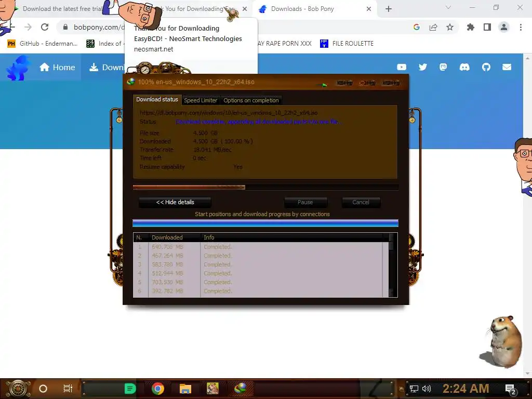Click the Bob Pony blue pony logo
The height and width of the screenshot is (399, 532).
tap(18, 68)
